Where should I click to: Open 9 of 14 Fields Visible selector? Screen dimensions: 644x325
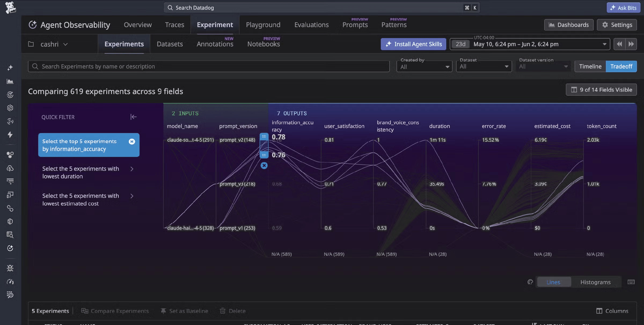pos(601,90)
